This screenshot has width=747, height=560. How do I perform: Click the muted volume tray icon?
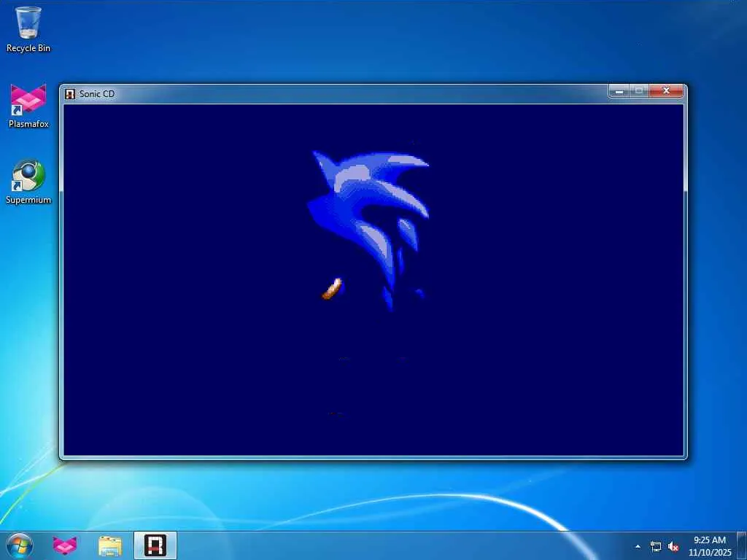pos(673,547)
